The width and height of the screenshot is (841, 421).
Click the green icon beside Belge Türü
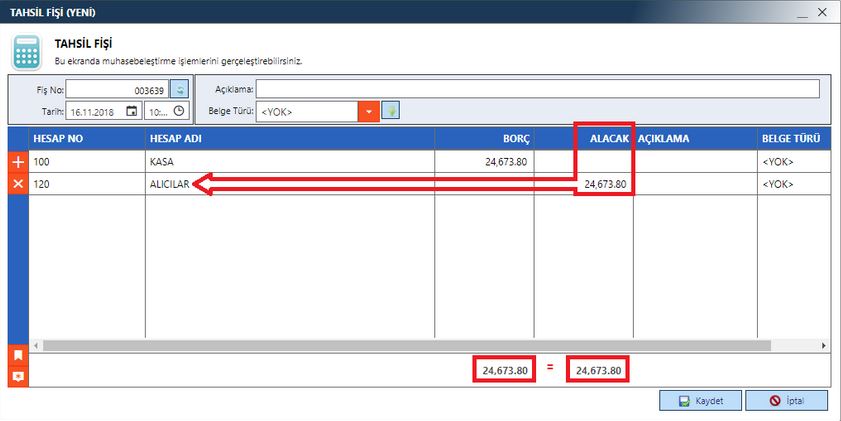click(x=392, y=111)
